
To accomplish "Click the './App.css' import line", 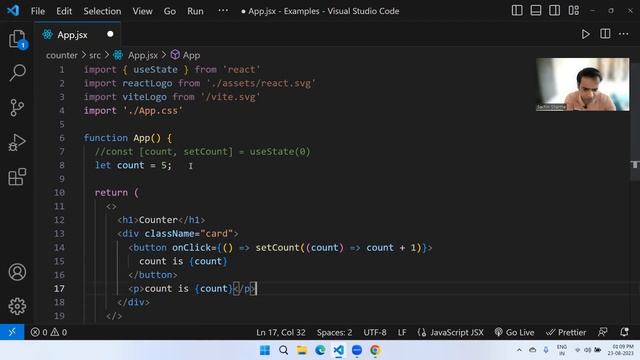I will pos(133,111).
